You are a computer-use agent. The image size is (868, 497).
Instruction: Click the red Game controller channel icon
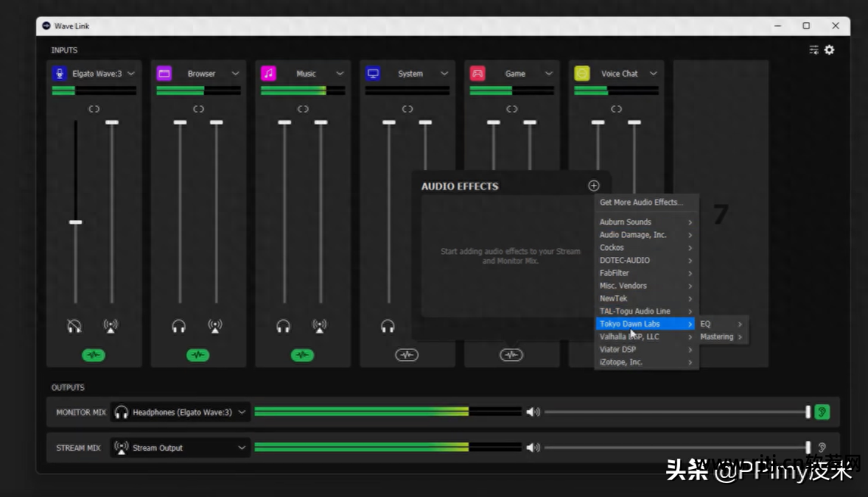[x=477, y=74]
